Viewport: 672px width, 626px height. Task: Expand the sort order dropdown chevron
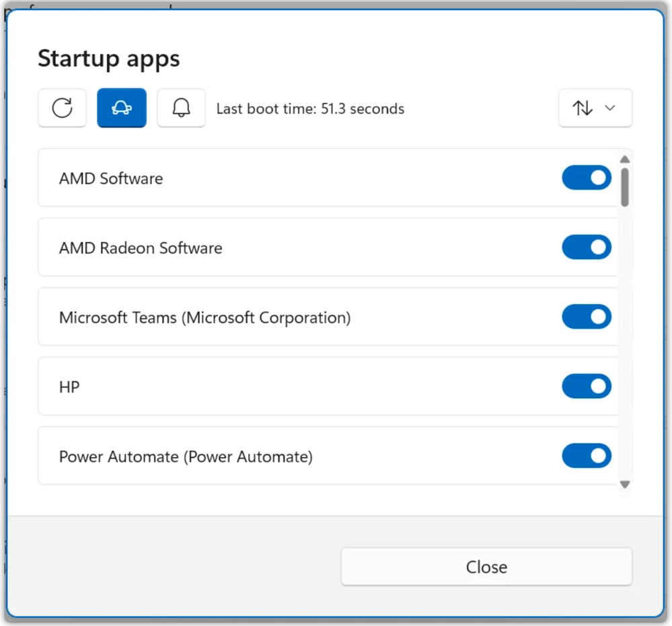(610, 108)
